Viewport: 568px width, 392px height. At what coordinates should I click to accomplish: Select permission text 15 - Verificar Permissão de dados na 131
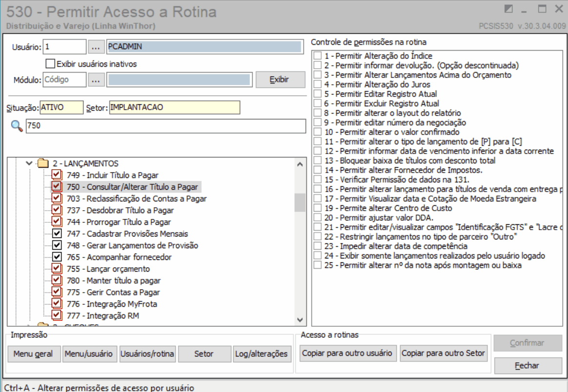click(x=397, y=179)
